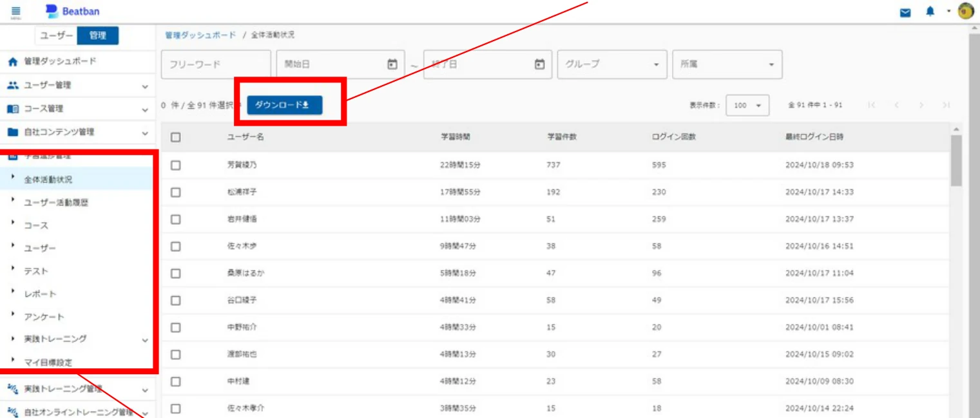Screen dimensions: 980x418
Task: Open the notification bell icon
Action: click(930, 12)
